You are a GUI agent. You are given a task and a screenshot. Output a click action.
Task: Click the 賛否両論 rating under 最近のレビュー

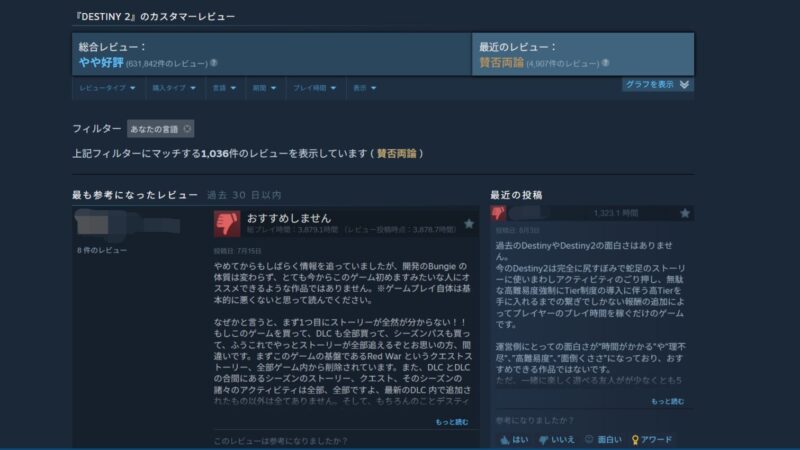pyautogui.click(x=502, y=62)
